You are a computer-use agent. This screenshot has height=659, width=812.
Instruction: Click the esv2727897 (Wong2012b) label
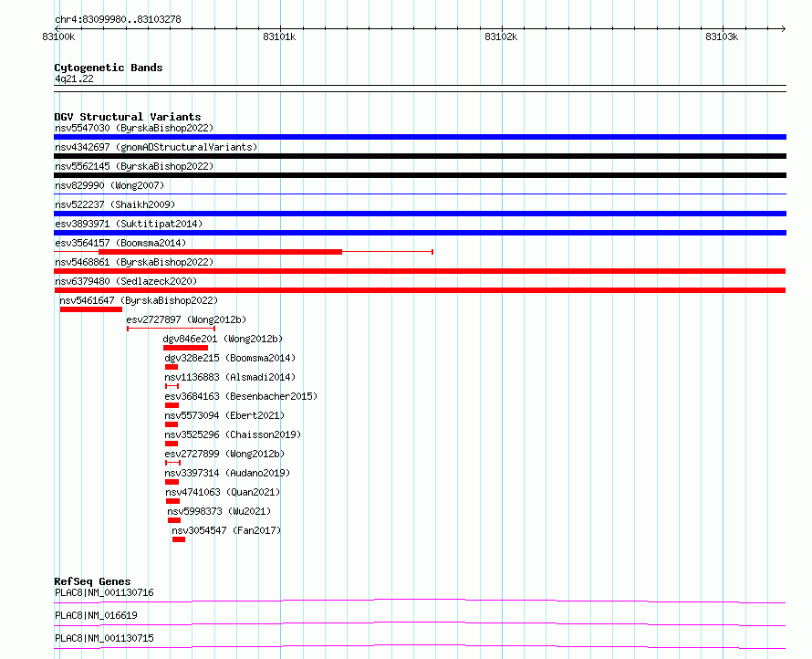point(186,319)
